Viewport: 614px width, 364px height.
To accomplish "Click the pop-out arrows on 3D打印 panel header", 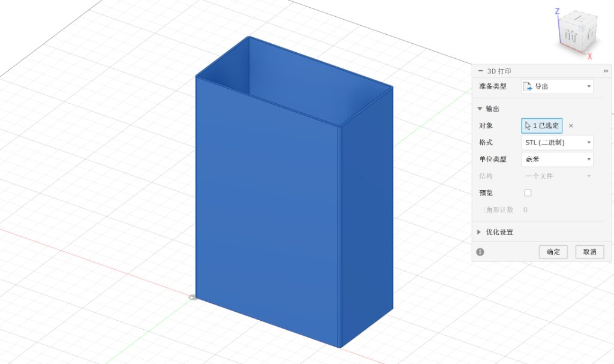I will tap(607, 71).
